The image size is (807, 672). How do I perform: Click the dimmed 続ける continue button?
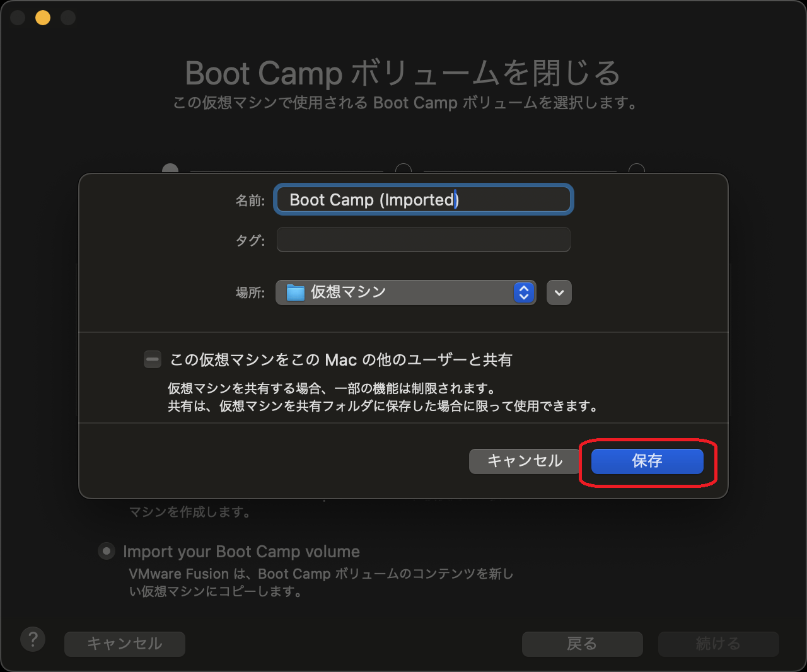click(718, 644)
